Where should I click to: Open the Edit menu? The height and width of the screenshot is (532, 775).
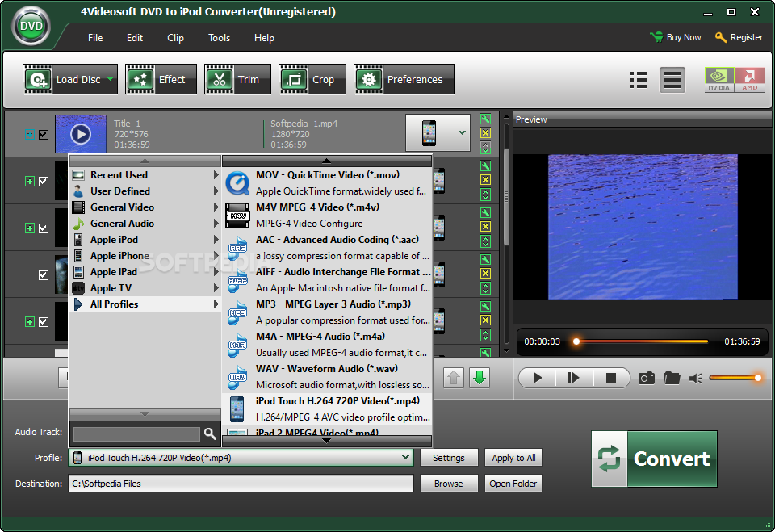click(x=135, y=38)
